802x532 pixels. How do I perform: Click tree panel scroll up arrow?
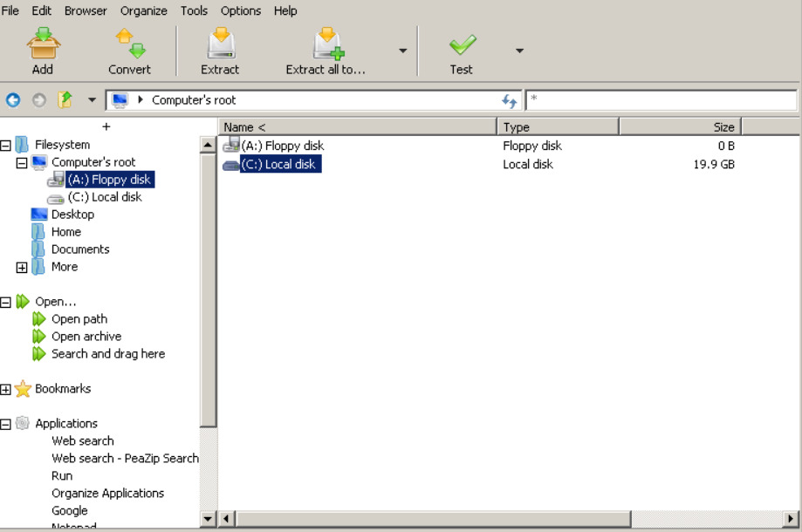tap(208, 145)
